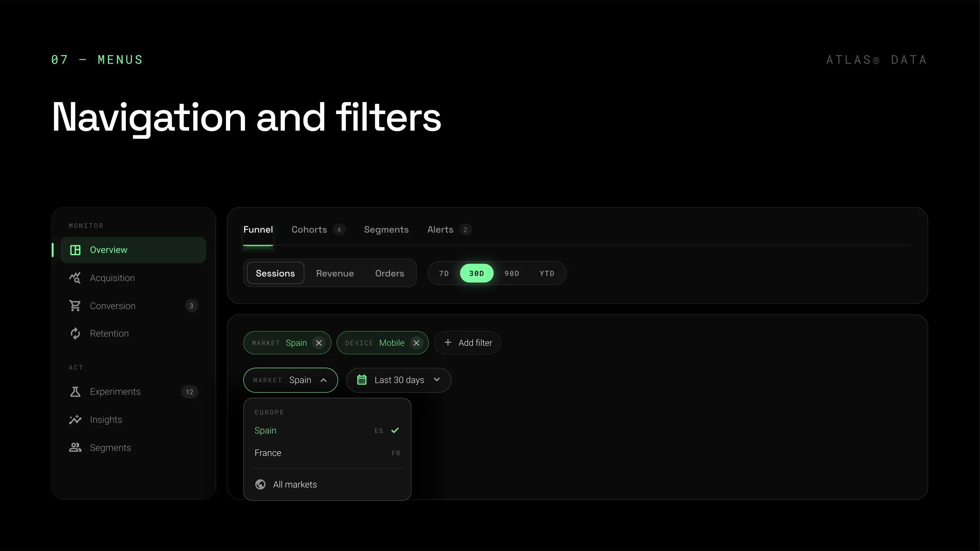This screenshot has height=551, width=980.
Task: Open the Alerts tab
Action: click(449, 230)
